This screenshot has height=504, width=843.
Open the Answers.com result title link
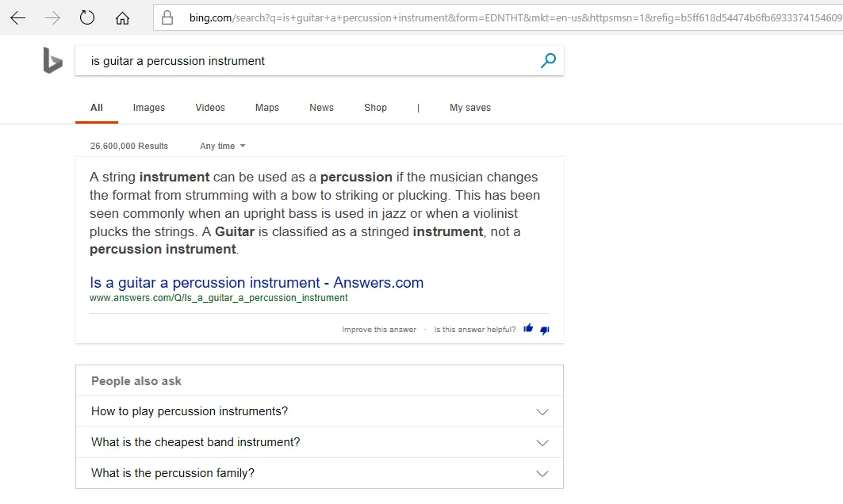point(256,283)
